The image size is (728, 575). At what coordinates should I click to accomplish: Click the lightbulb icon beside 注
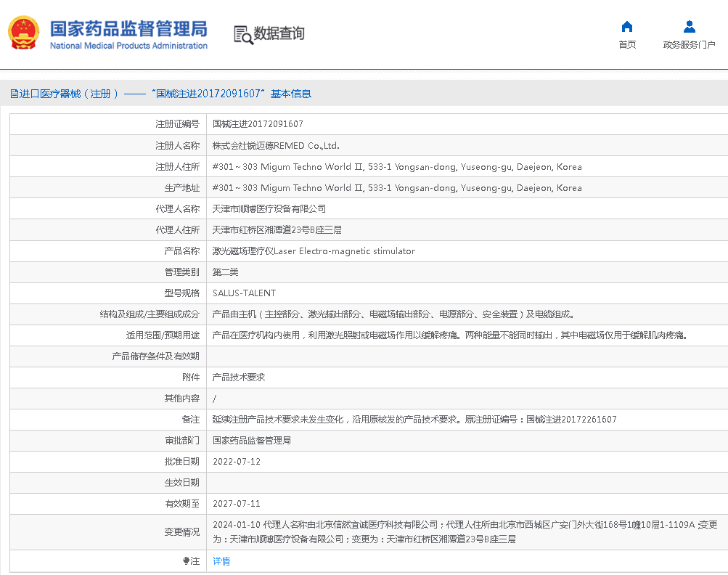pyautogui.click(x=186, y=561)
